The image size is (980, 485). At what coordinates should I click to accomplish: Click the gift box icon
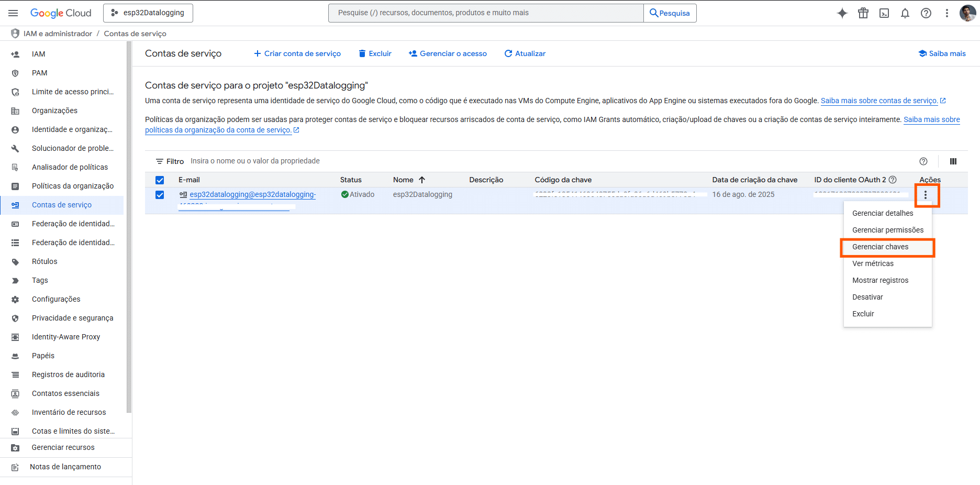(x=863, y=13)
